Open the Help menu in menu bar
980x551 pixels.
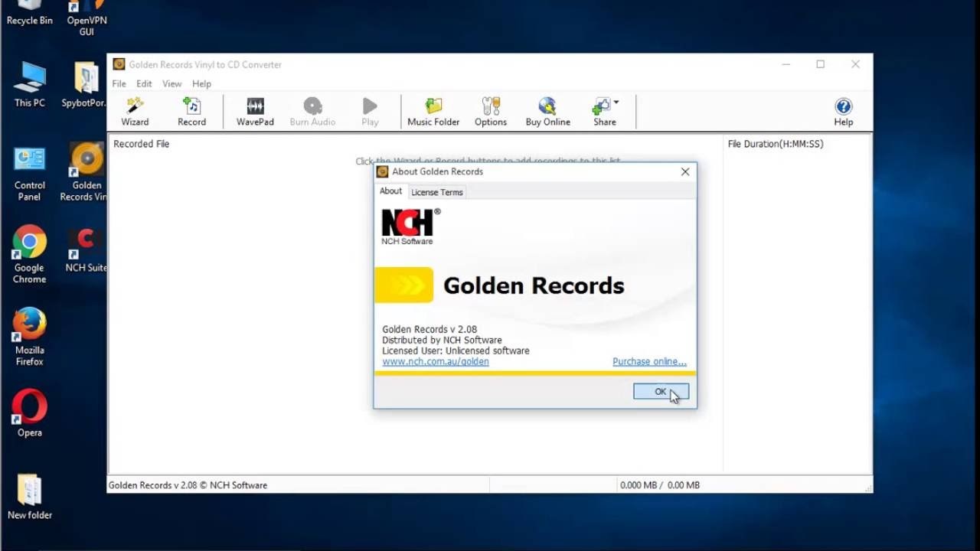(201, 83)
